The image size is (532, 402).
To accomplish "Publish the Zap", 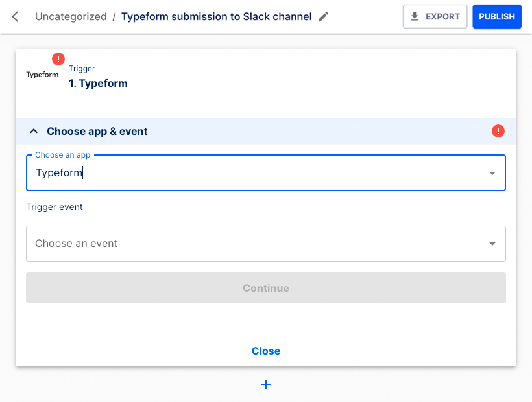I will coord(497,16).
